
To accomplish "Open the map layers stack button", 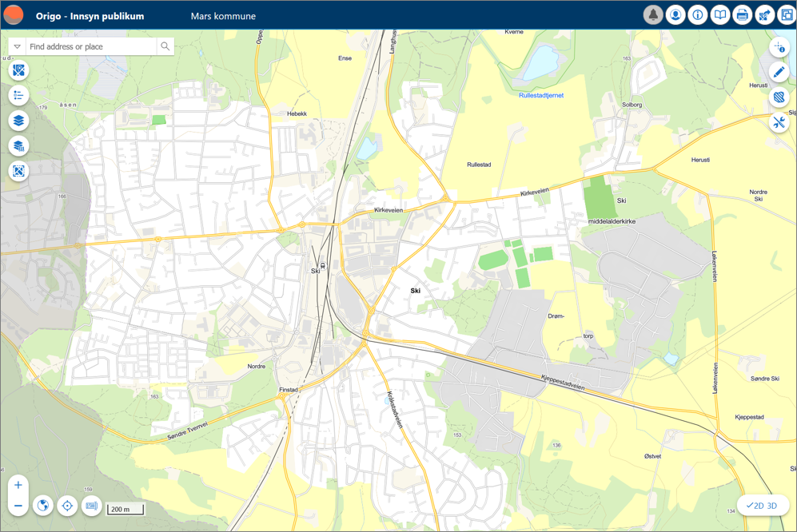I will tap(19, 121).
